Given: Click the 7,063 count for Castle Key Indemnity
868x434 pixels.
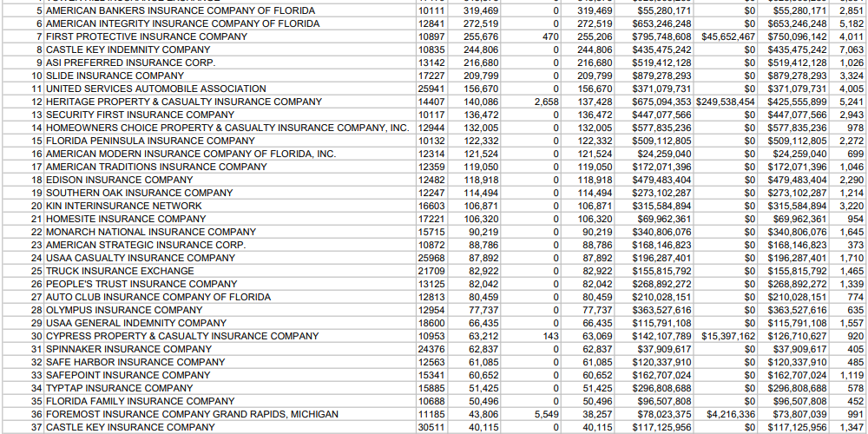Looking at the screenshot, I should pos(851,49).
